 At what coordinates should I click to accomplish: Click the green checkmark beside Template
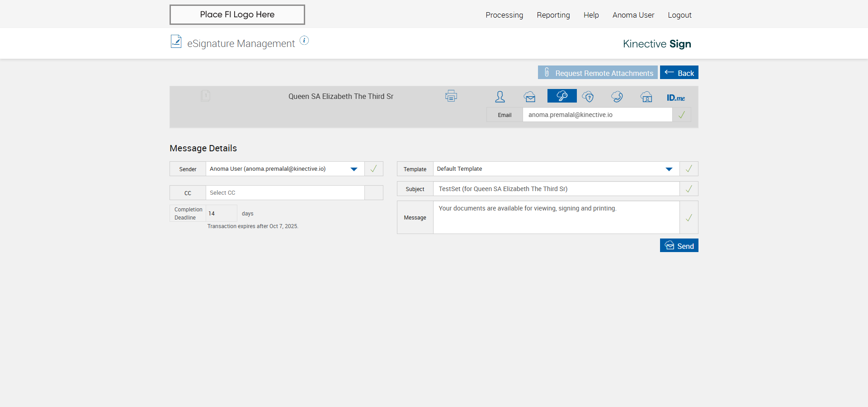click(x=689, y=169)
